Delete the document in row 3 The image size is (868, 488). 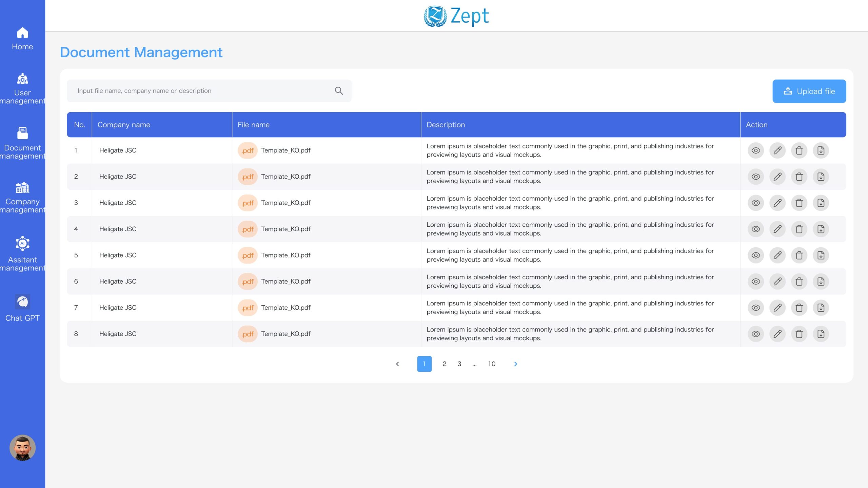tap(799, 203)
